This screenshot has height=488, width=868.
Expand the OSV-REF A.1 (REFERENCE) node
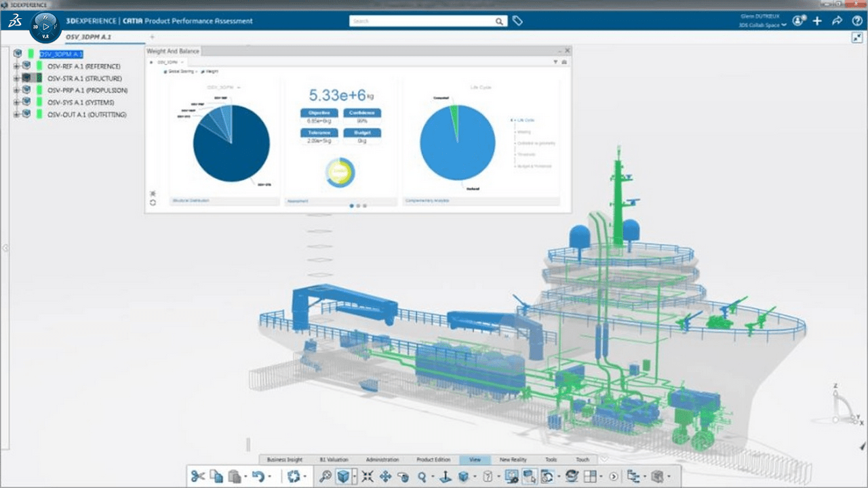coord(16,66)
